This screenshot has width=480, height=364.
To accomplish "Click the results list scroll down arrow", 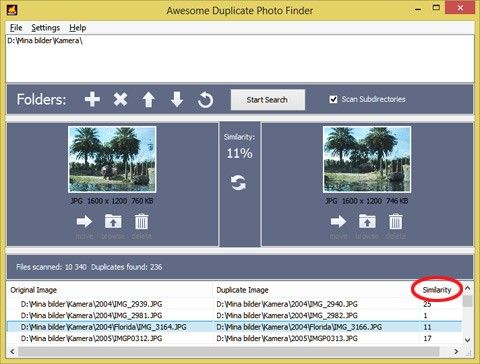I will point(468,340).
